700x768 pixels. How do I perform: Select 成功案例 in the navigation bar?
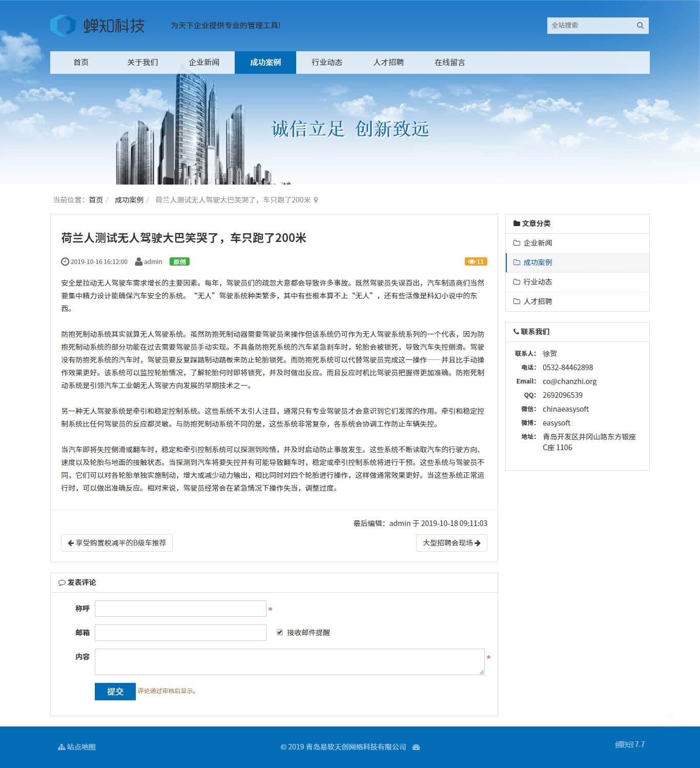[x=265, y=63]
